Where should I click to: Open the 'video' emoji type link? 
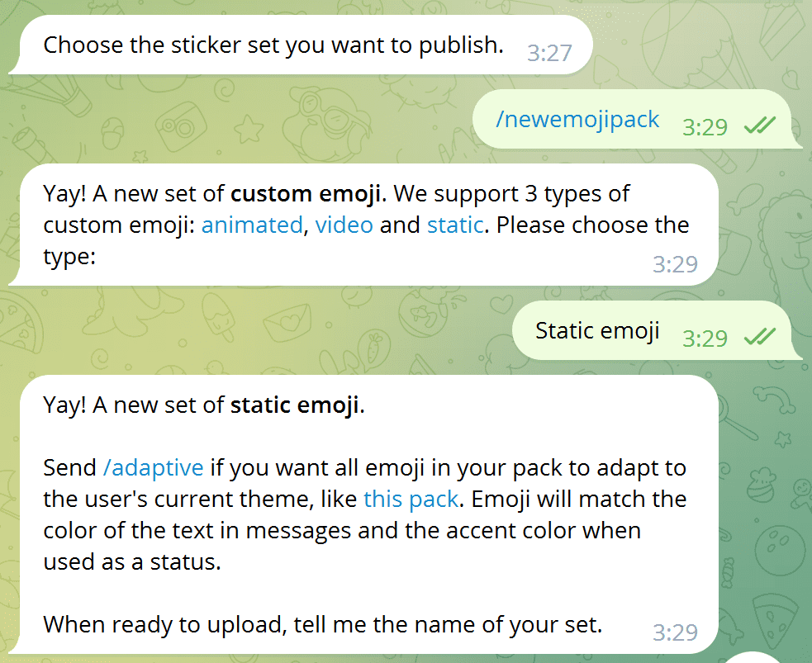pos(344,225)
